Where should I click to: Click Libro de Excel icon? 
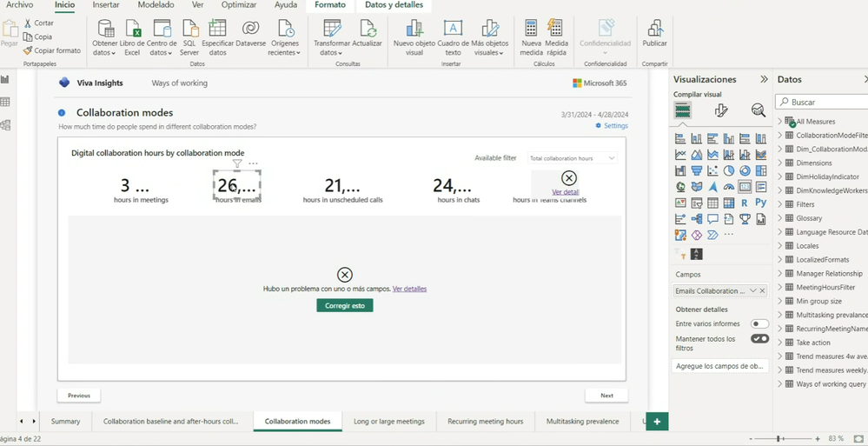pos(132,28)
